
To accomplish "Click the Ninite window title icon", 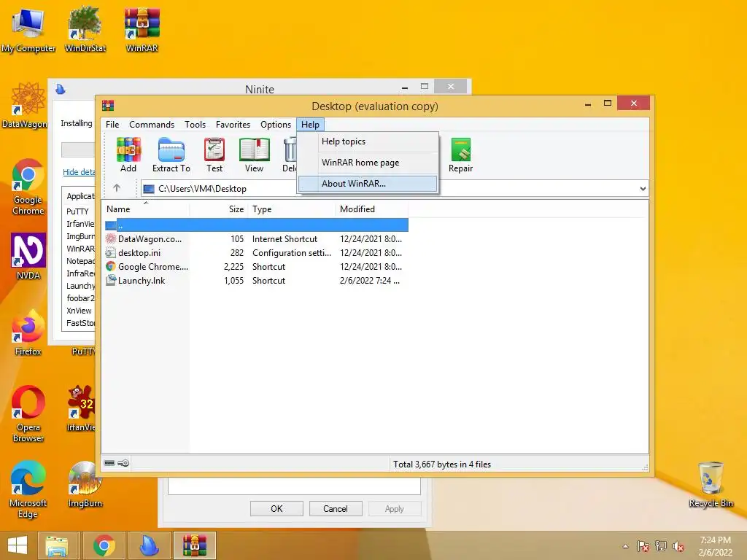I will click(61, 89).
